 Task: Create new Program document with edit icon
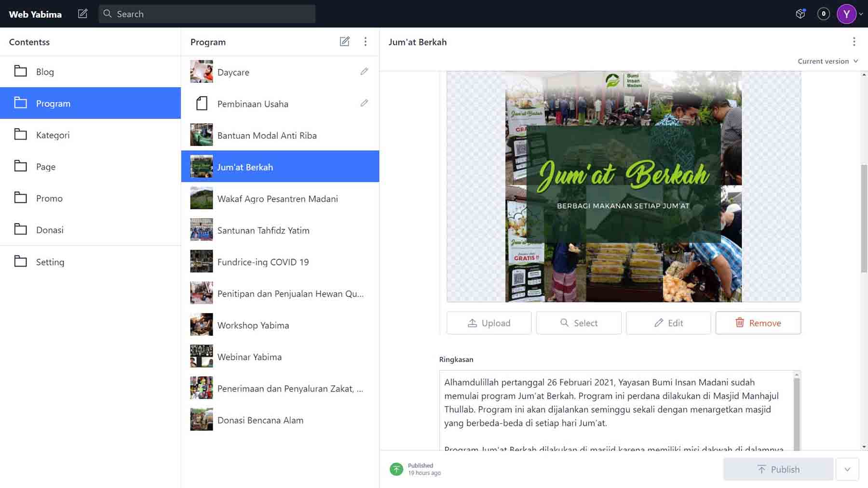(x=344, y=42)
